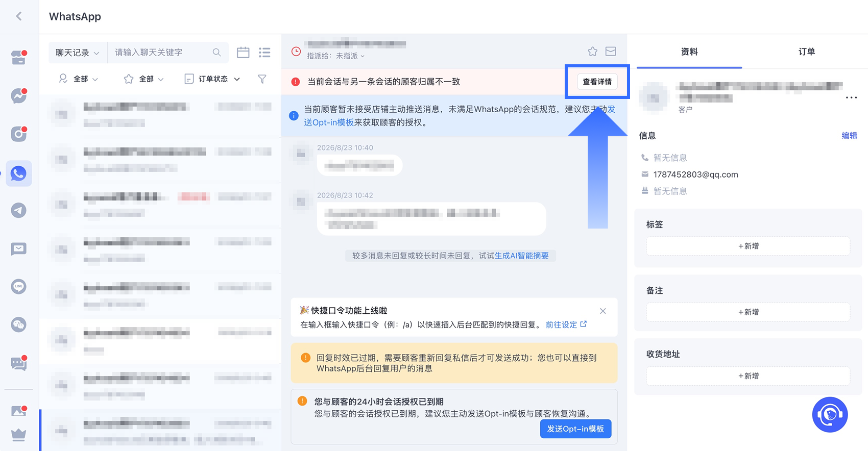This screenshot has width=868, height=451.
Task: Open the funnel filter options
Action: tap(262, 79)
